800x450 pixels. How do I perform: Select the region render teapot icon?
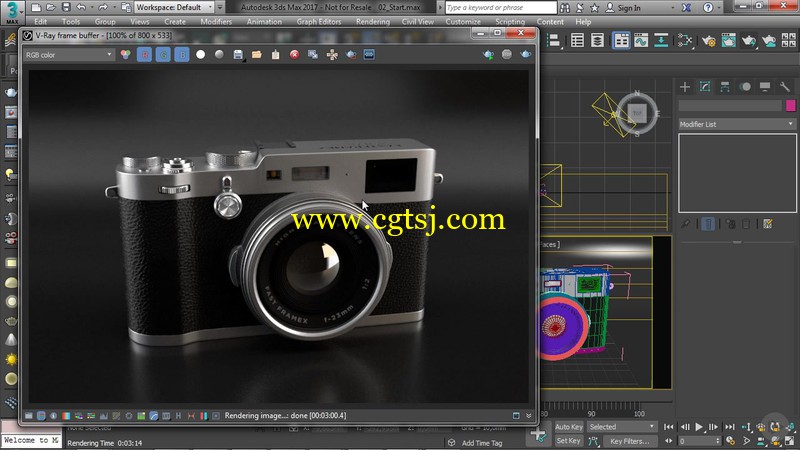(x=351, y=55)
